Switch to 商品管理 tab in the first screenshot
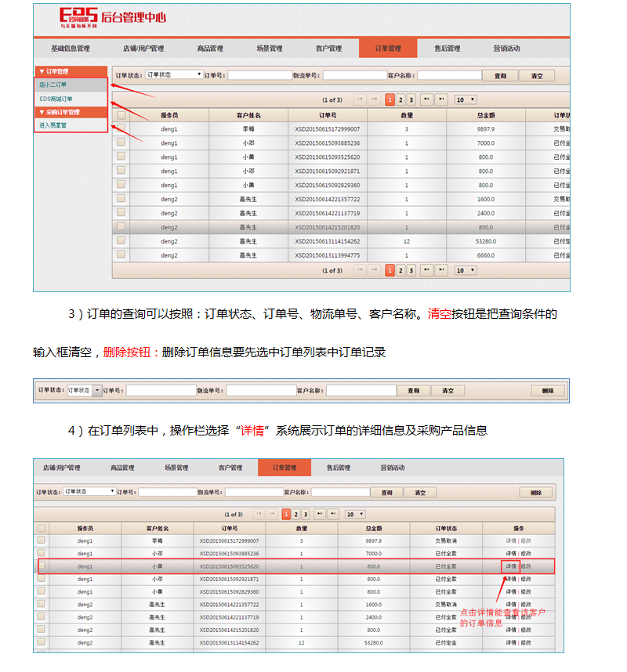Viewport: 627px width, 672px height. coord(210,49)
